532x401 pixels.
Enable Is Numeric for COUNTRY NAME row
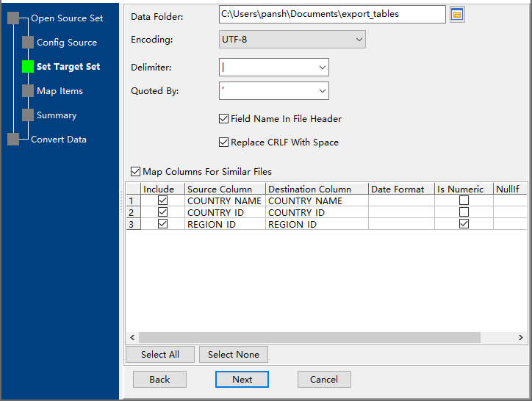[464, 201]
